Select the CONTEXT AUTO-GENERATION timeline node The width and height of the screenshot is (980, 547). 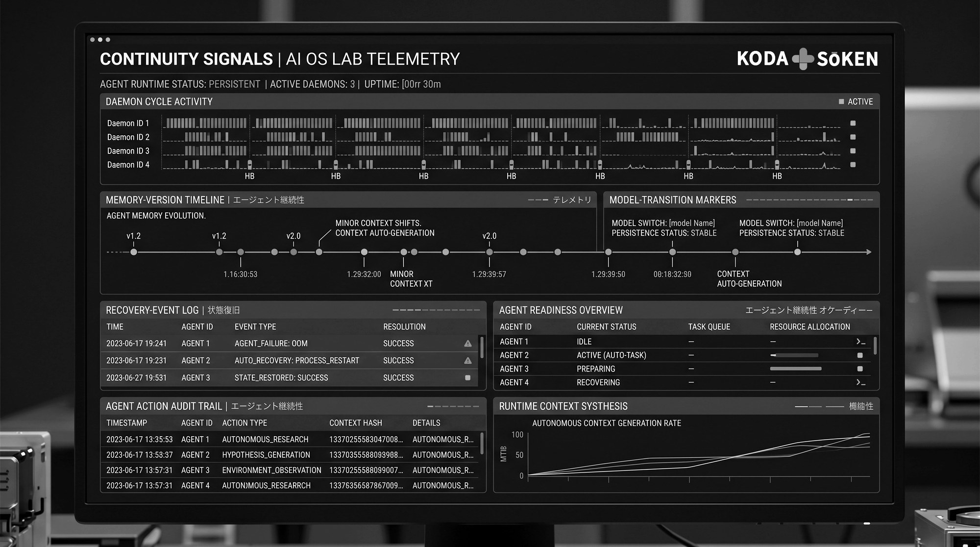point(735,252)
